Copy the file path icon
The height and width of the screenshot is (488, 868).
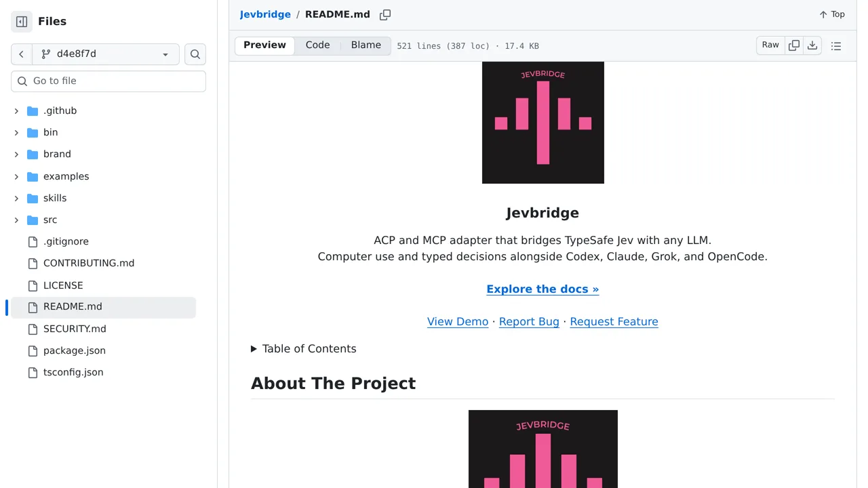385,14
